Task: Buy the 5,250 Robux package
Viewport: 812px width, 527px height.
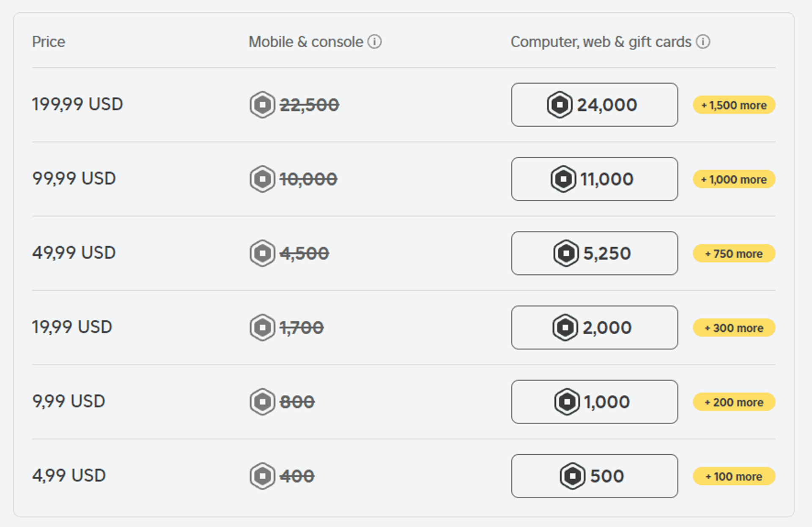Action: coord(594,254)
